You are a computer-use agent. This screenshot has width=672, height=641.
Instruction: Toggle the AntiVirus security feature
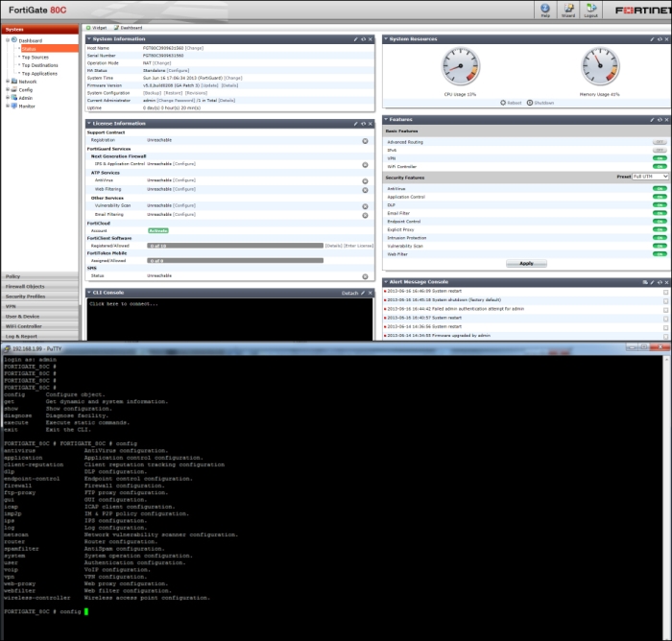(660, 188)
